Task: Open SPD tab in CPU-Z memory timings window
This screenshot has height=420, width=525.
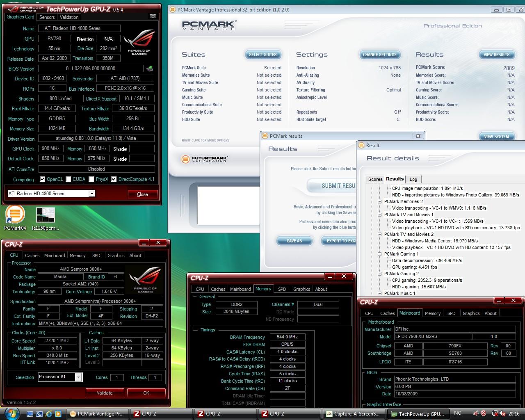Action: [x=282, y=289]
